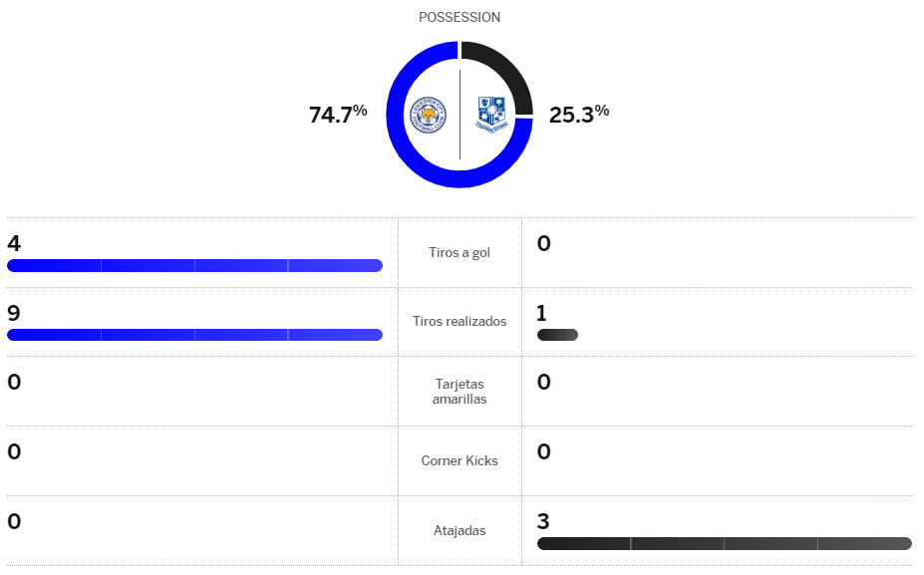The height and width of the screenshot is (575, 924).
Task: Select the 'Atajadas' stat label
Action: [460, 531]
